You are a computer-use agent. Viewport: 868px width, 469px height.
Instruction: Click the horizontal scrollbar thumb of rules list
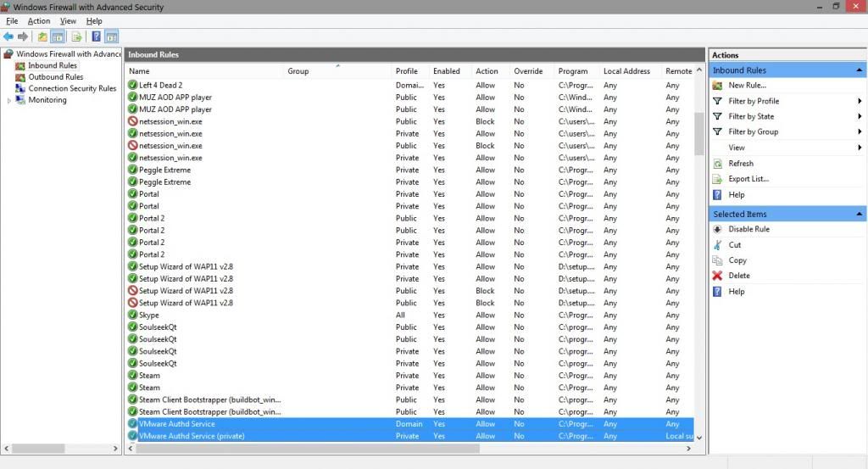click(x=308, y=449)
